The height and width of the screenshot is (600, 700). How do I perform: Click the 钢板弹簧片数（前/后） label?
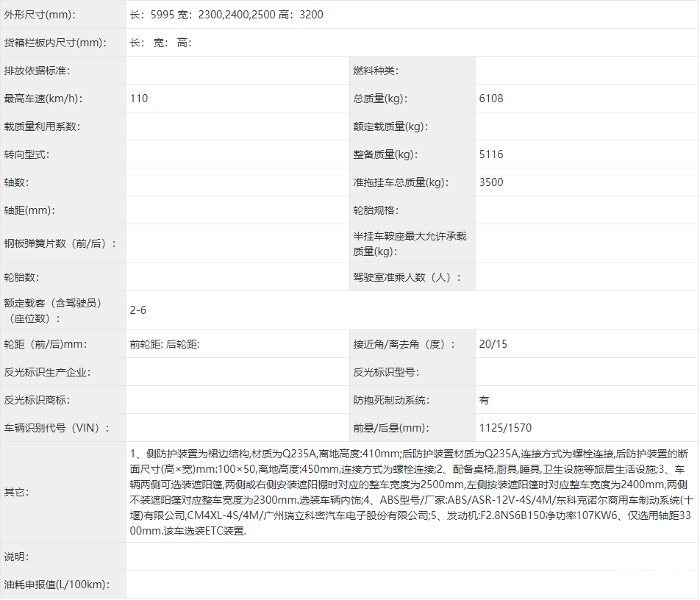[x=60, y=244]
